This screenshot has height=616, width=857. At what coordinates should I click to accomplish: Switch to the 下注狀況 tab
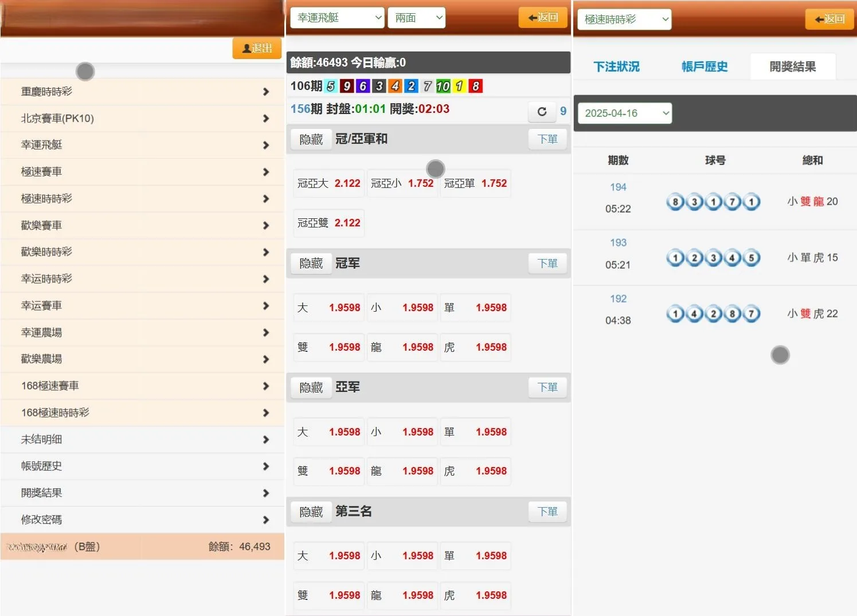click(616, 66)
